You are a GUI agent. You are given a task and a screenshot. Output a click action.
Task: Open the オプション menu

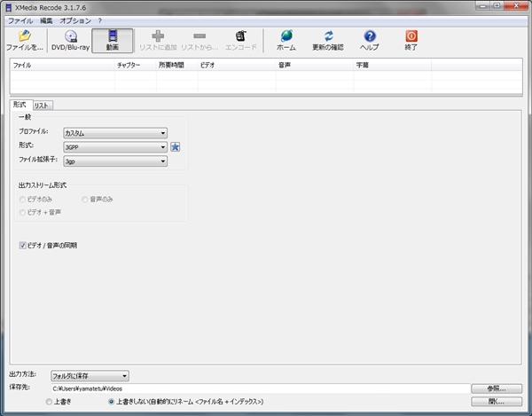[75, 21]
